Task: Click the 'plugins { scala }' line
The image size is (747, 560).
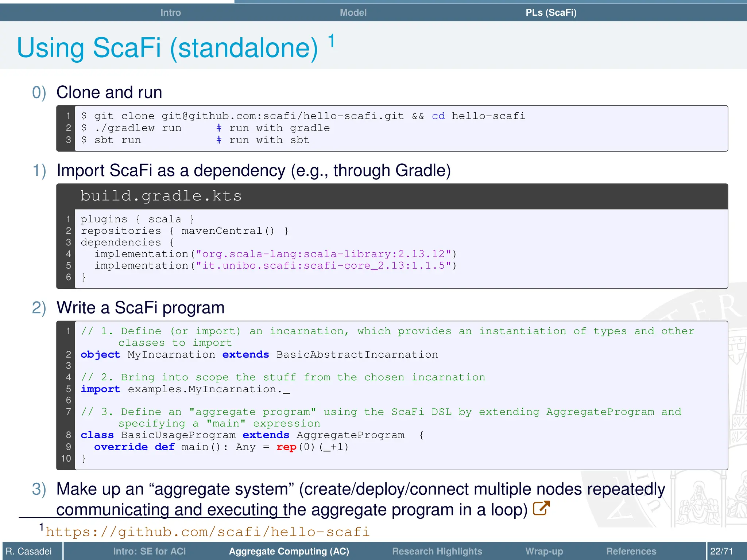Action: pyautogui.click(x=137, y=219)
